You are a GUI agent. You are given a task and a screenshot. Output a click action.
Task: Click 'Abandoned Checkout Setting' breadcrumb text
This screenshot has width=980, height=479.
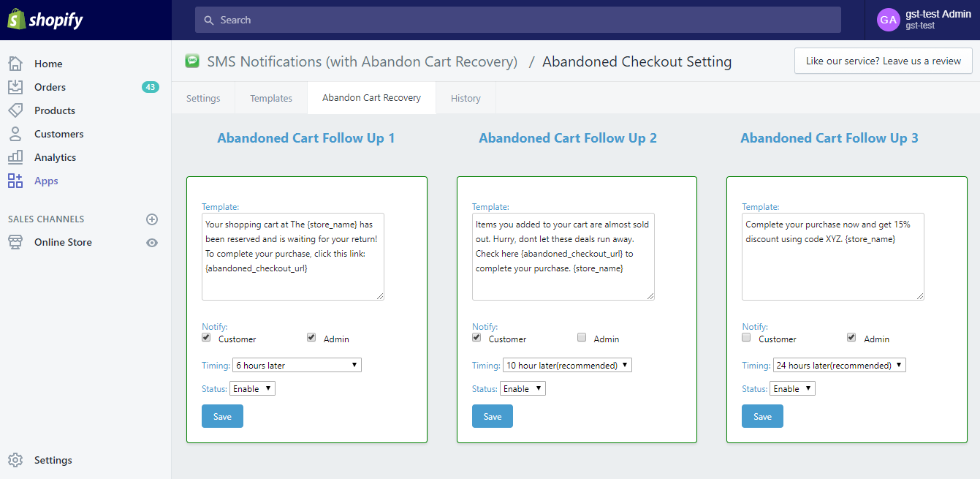tap(637, 61)
